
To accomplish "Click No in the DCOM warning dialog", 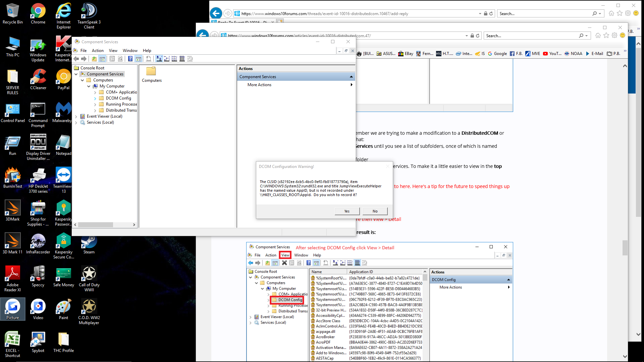I will click(375, 211).
